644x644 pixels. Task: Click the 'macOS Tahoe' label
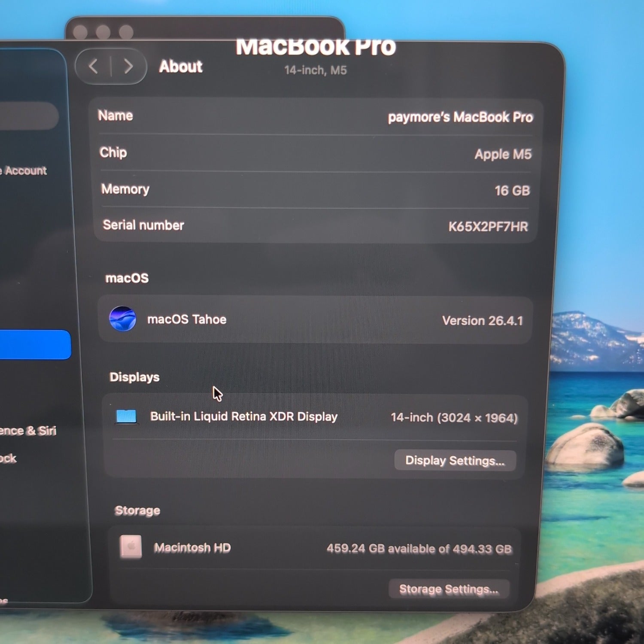(x=187, y=319)
